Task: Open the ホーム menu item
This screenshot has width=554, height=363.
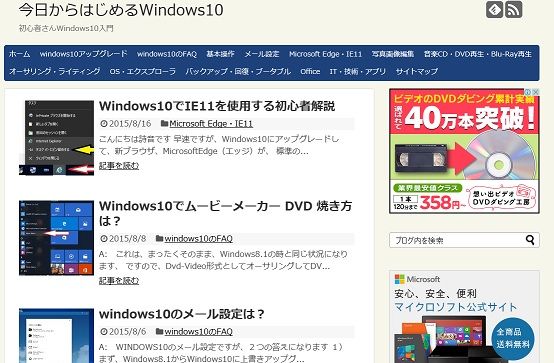Action: (19, 54)
